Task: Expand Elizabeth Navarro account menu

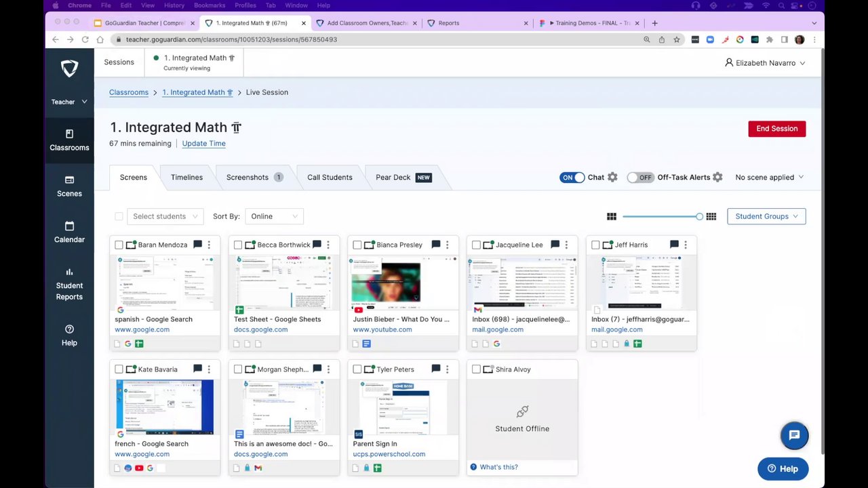Action: pos(765,63)
